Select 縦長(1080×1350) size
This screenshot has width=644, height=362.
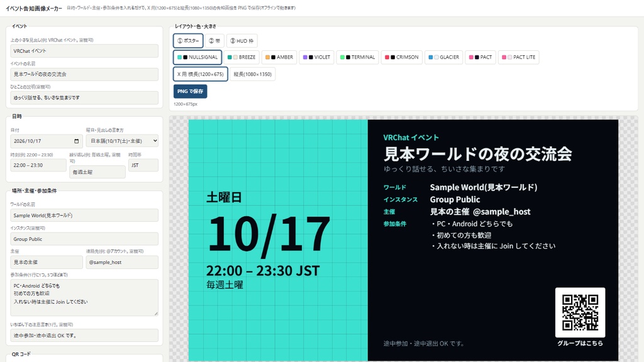coord(253,74)
